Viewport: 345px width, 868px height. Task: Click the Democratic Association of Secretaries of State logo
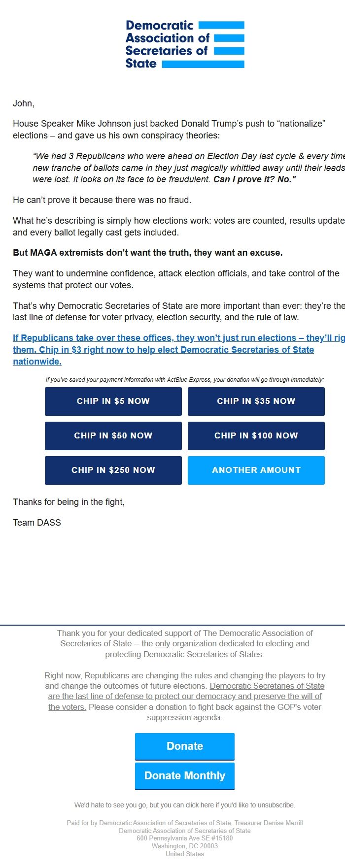184,43
